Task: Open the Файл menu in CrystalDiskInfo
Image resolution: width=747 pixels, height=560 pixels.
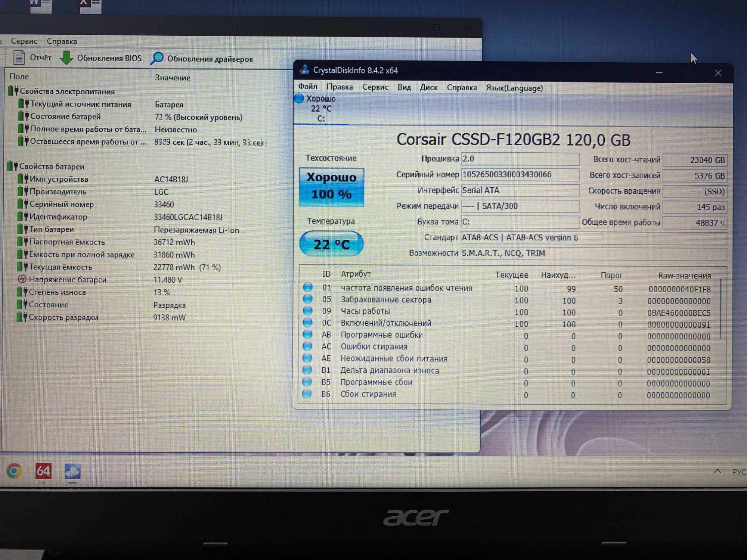Action: tap(308, 87)
